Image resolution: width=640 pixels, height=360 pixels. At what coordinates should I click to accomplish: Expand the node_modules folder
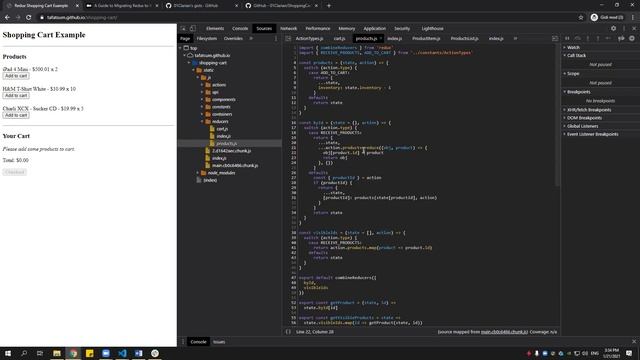(198, 173)
